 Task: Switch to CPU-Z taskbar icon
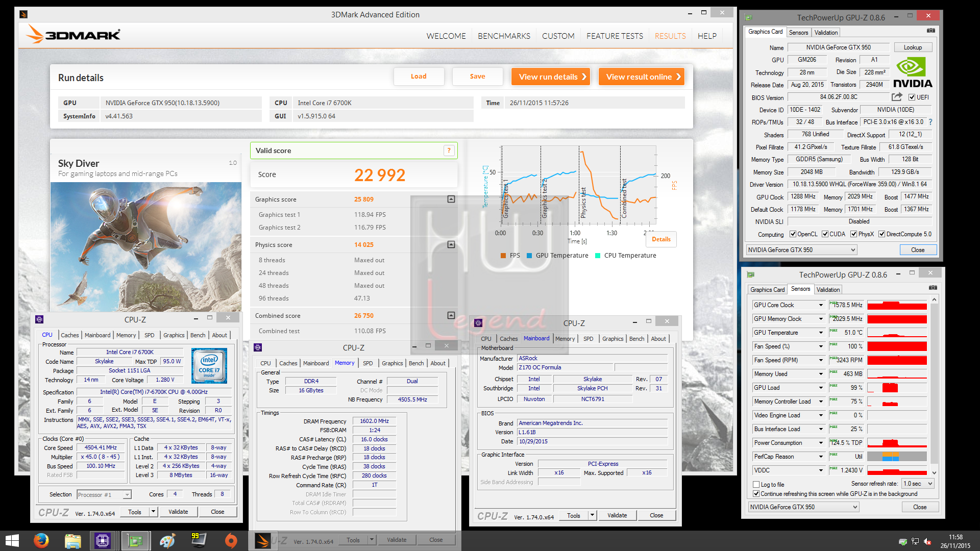click(x=103, y=540)
